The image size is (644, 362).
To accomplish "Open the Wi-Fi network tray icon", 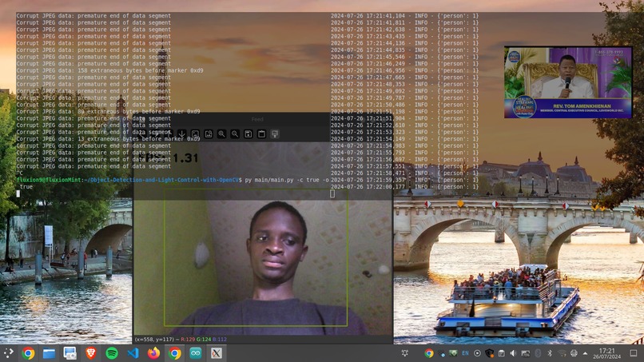I will click(x=562, y=353).
